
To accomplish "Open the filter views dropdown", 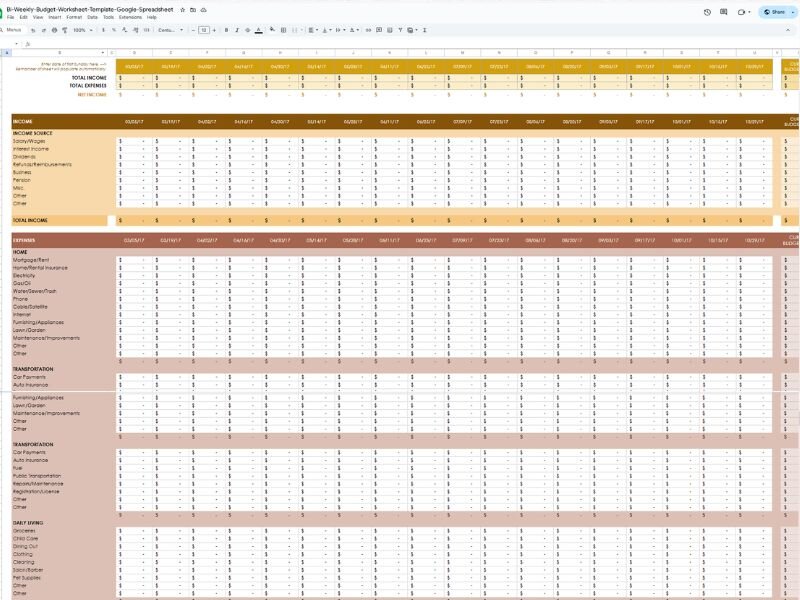I will [412, 30].
